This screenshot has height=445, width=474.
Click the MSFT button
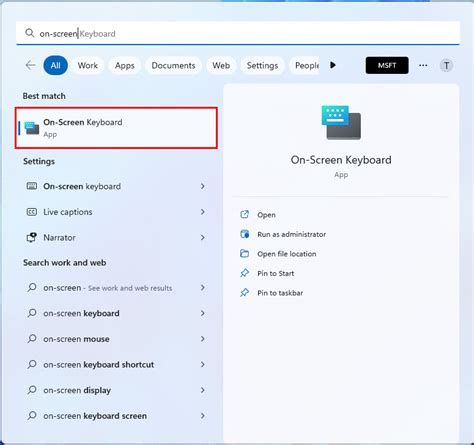click(x=387, y=65)
